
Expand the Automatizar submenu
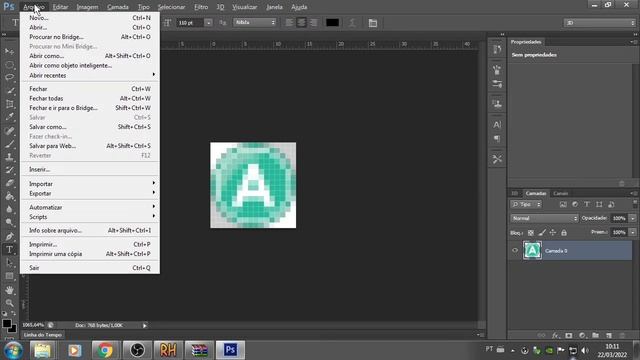(x=90, y=207)
